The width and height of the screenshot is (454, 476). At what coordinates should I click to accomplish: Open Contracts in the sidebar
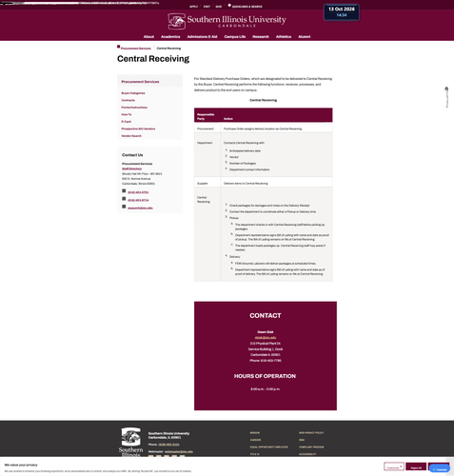(x=128, y=100)
